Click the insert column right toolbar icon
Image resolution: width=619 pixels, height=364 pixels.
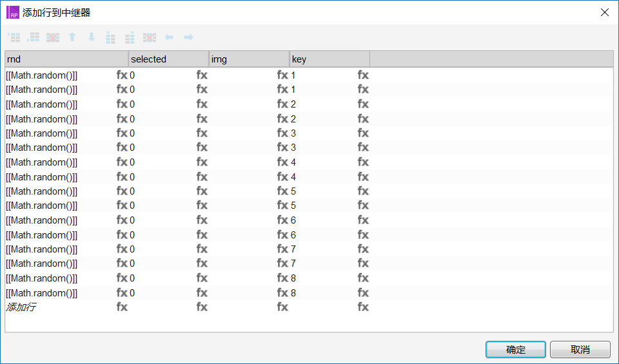click(130, 37)
